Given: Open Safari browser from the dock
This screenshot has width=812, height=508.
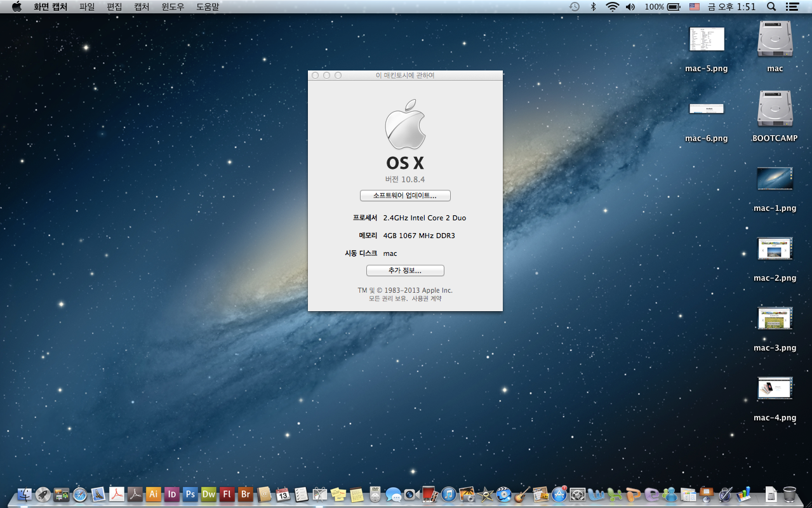Looking at the screenshot, I should (80, 494).
